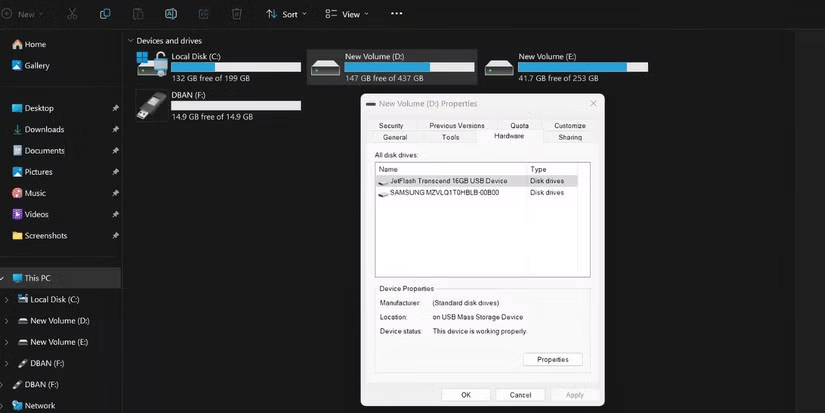825x413 pixels.
Task: Click the See more ellipsis in toolbar
Action: coord(397,14)
